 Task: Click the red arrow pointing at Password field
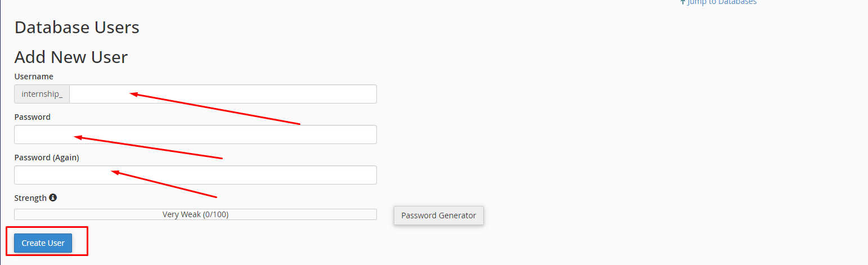(149, 147)
